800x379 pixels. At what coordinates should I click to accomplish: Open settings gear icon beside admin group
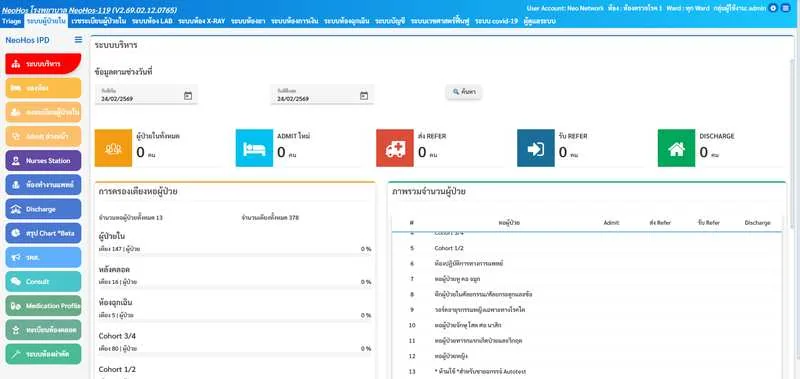point(773,8)
